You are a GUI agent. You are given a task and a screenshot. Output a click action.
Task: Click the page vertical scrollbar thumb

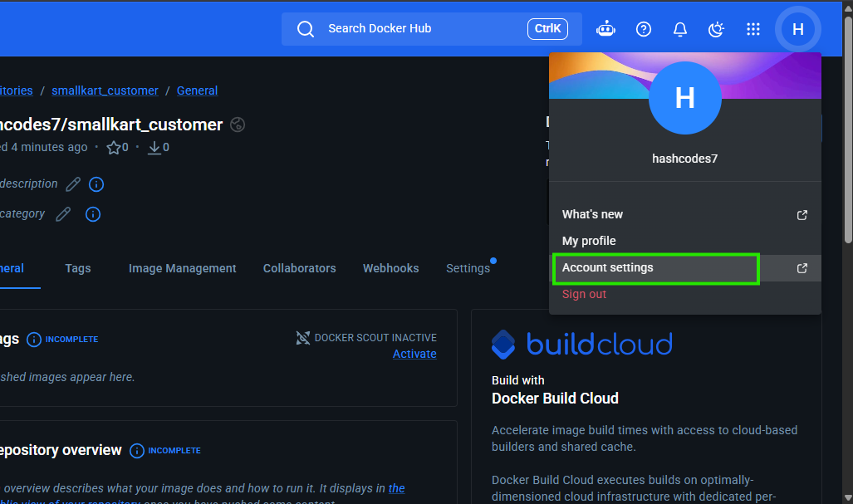point(848,130)
